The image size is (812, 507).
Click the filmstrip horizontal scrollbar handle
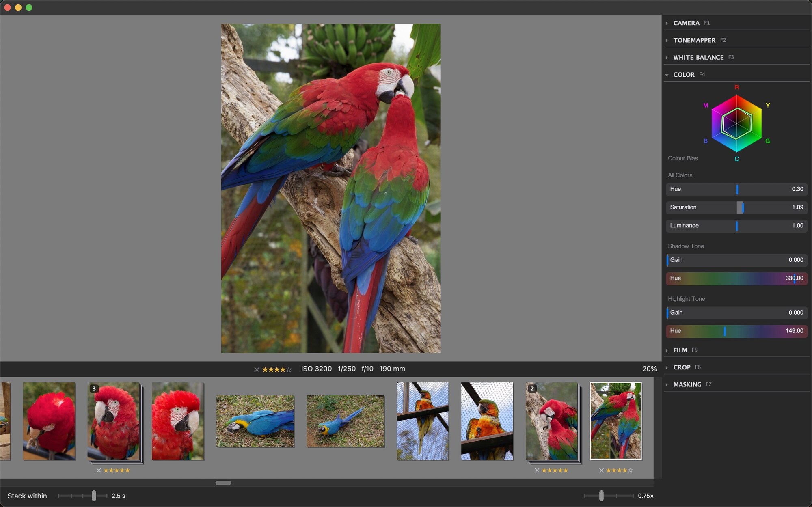[223, 483]
